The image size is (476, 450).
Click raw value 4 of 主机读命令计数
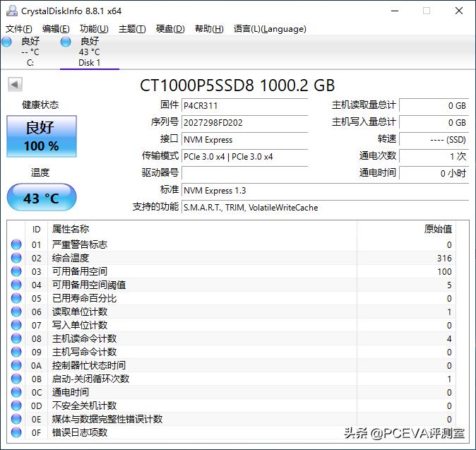449,338
